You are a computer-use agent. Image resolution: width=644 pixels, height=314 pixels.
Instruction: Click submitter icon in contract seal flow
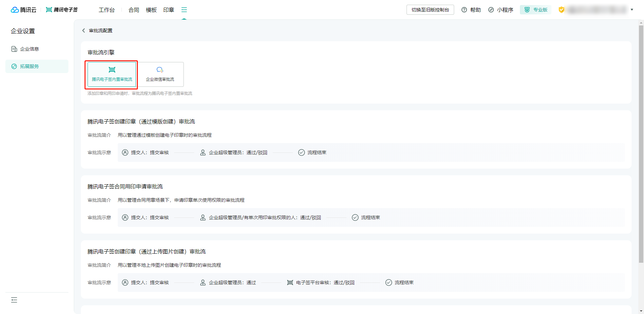point(125,217)
